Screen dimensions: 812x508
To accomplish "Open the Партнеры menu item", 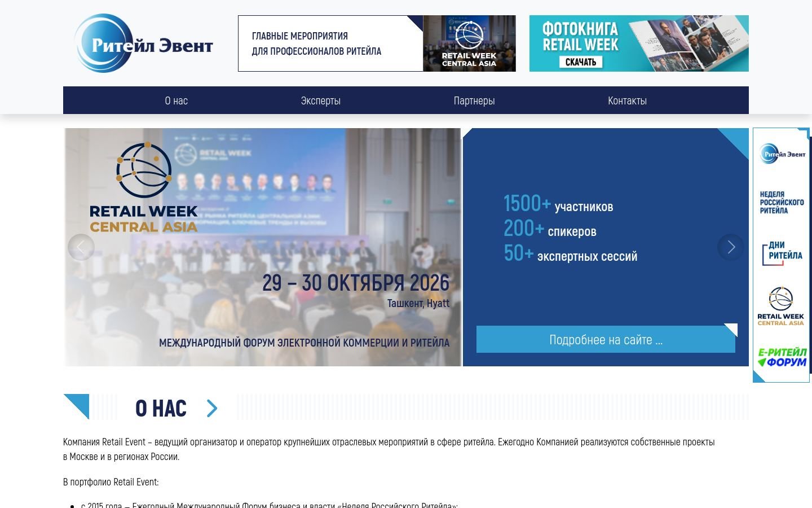I will [474, 100].
